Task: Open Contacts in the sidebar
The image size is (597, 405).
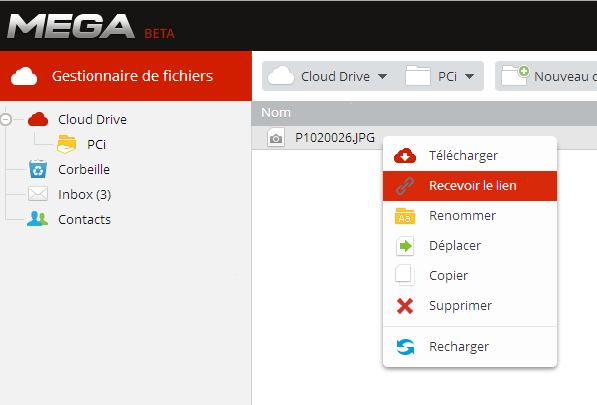Action: (85, 220)
